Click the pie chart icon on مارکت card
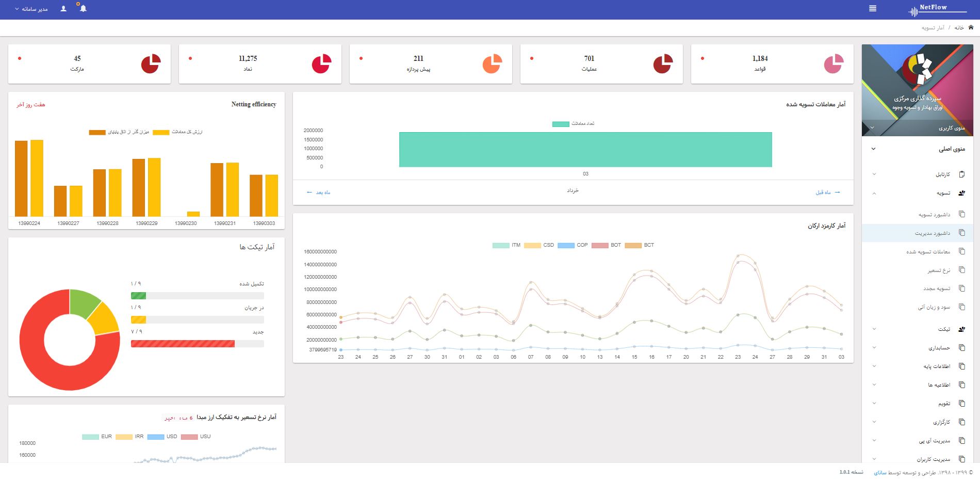 (151, 64)
